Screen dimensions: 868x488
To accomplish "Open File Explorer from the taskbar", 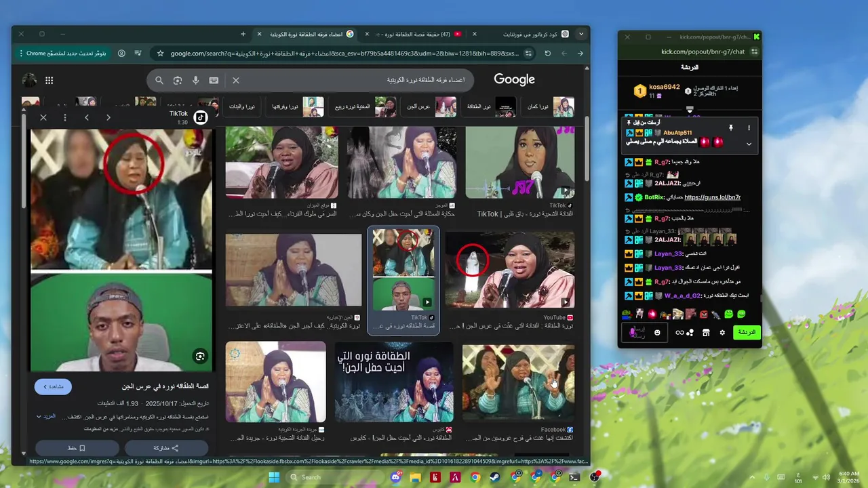I will [x=416, y=477].
